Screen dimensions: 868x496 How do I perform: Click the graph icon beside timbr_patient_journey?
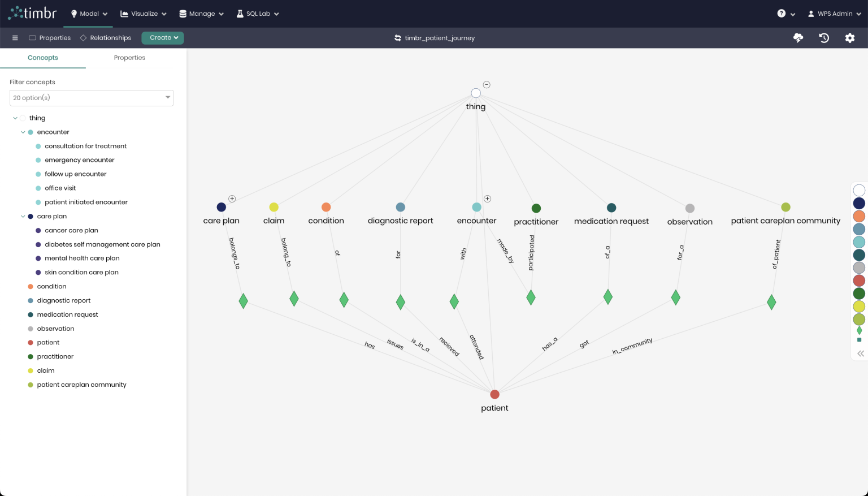[x=397, y=38]
